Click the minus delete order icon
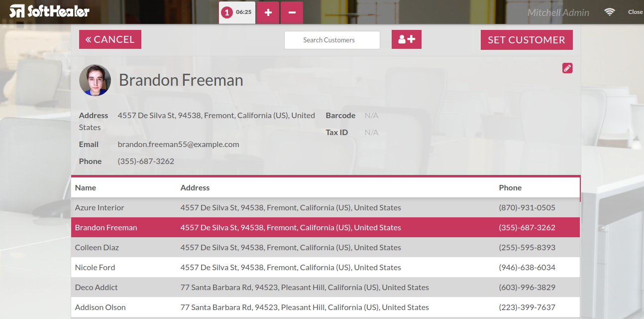Viewport: 644px width, 319px height. click(x=292, y=12)
